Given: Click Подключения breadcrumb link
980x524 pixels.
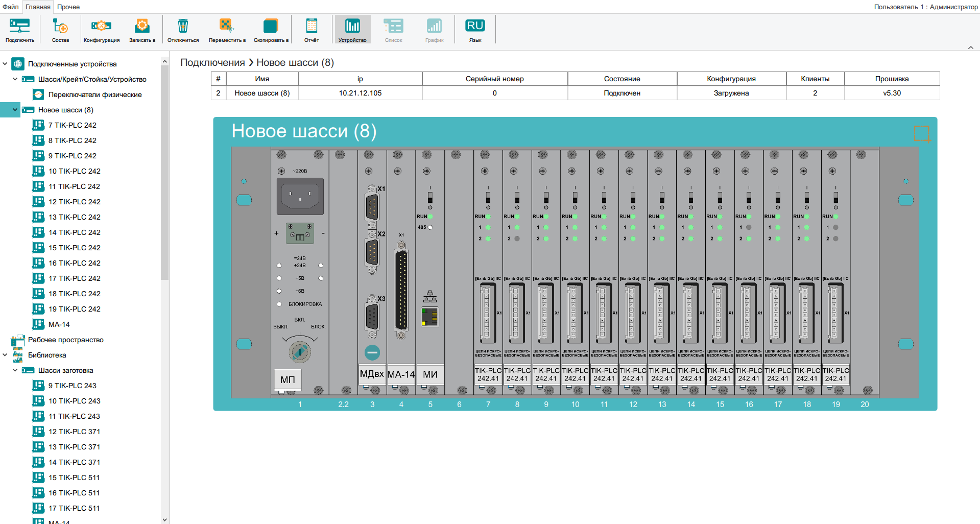Looking at the screenshot, I should [x=212, y=62].
